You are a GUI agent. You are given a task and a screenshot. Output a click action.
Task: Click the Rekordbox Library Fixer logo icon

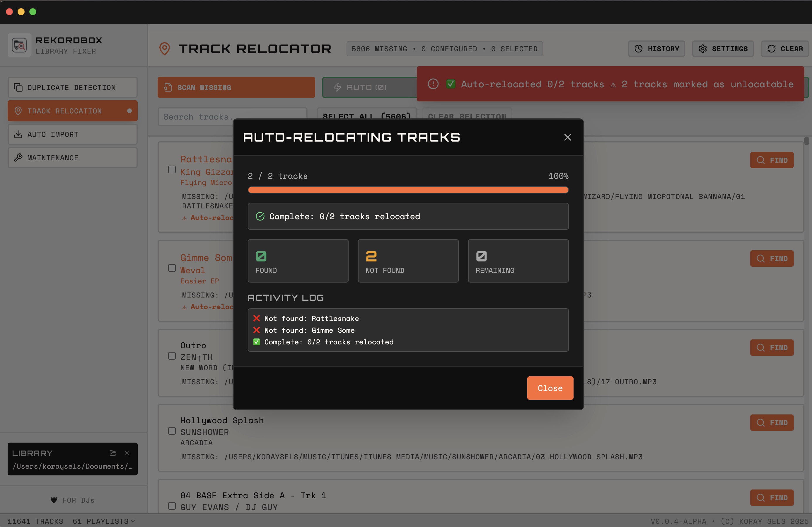pos(19,45)
